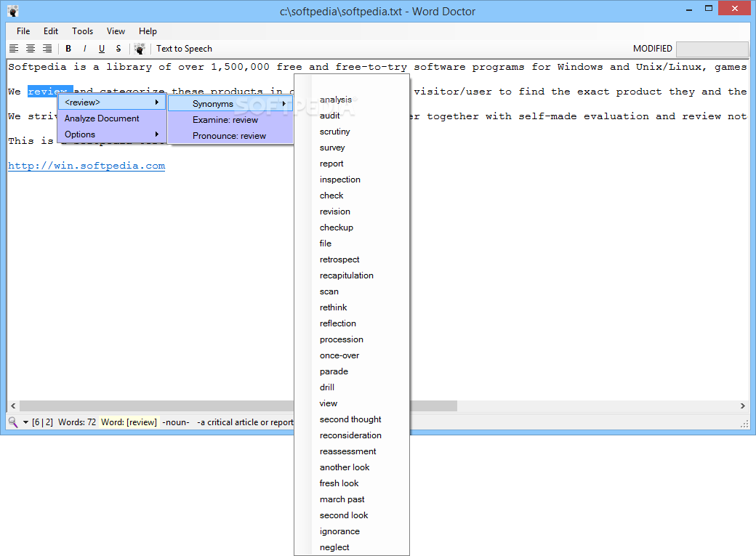Click the horizontal scrollbar left arrow
Viewport: 756px width, 556px height.
[13, 406]
